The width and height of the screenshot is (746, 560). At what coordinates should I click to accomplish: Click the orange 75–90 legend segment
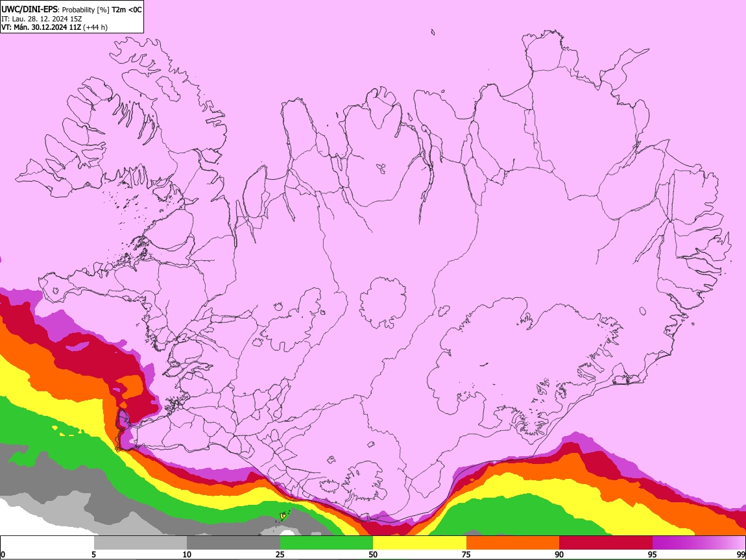click(512, 543)
